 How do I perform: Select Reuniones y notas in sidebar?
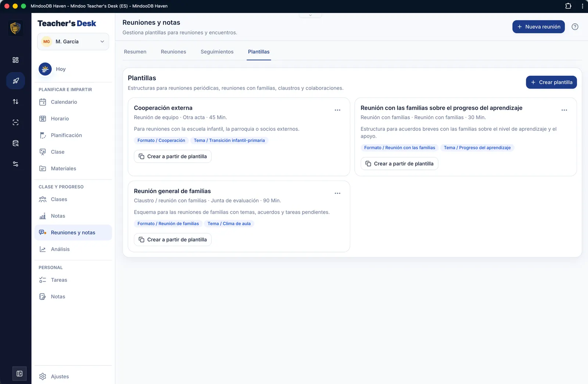(x=73, y=232)
